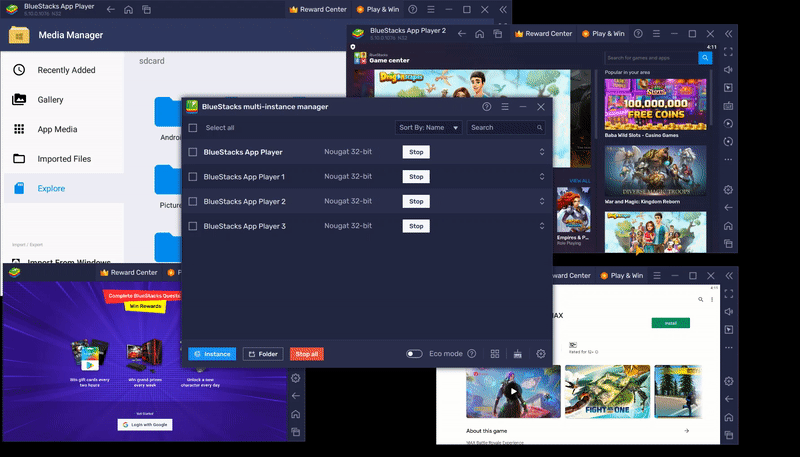The height and width of the screenshot is (457, 800).
Task: Click back arrow in Reward Center window sidebar
Action: pos(295,396)
